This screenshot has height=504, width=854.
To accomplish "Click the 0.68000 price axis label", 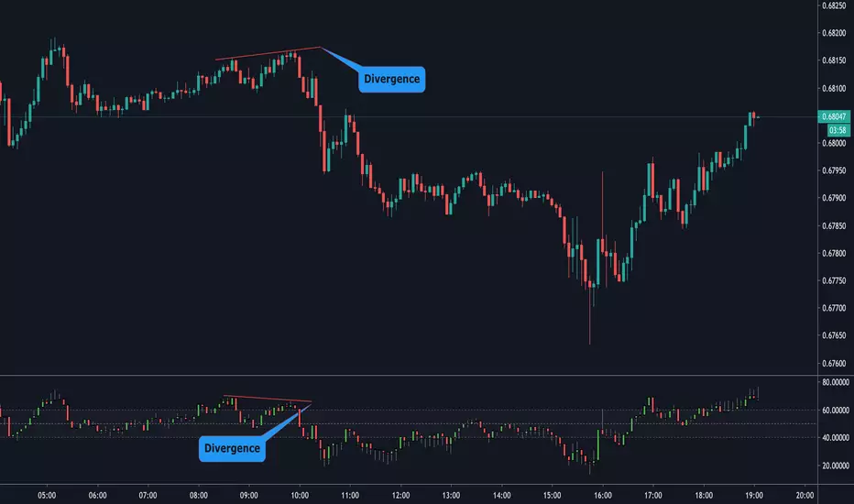I will [x=835, y=143].
